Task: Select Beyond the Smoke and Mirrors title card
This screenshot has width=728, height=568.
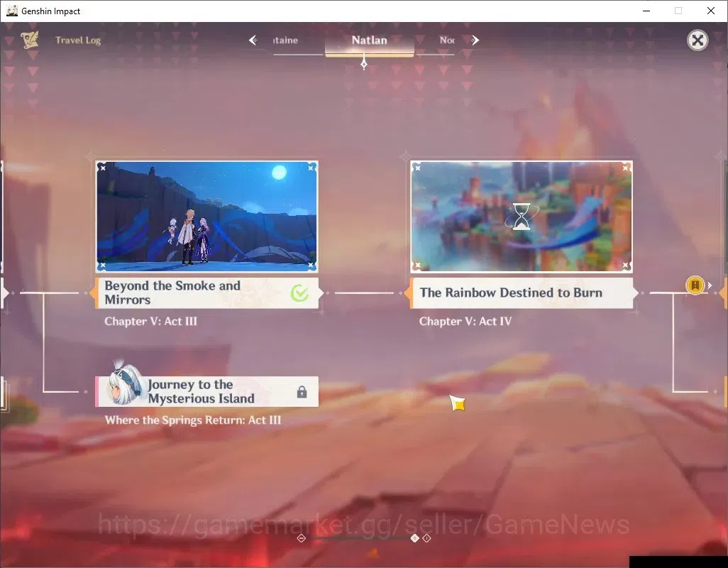Action: (x=206, y=293)
